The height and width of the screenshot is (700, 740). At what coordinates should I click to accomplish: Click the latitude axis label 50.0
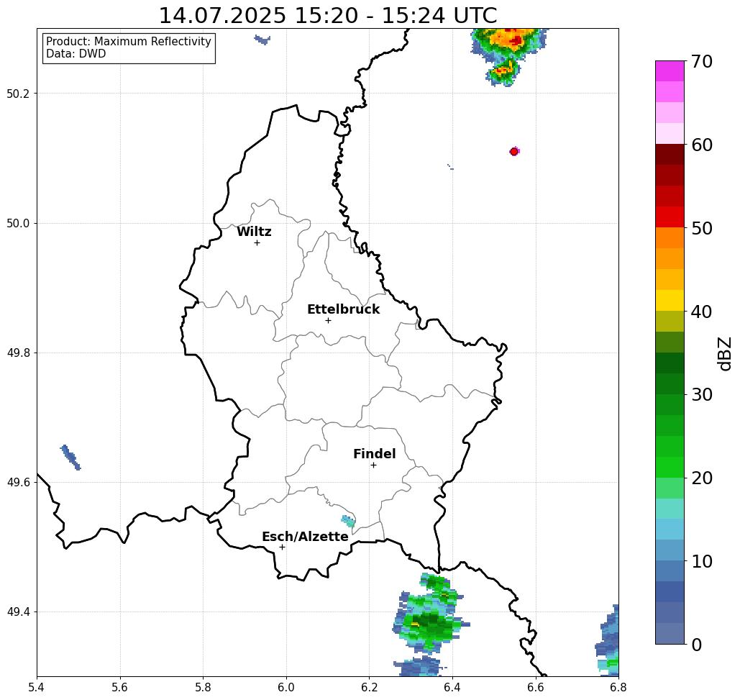(x=18, y=223)
